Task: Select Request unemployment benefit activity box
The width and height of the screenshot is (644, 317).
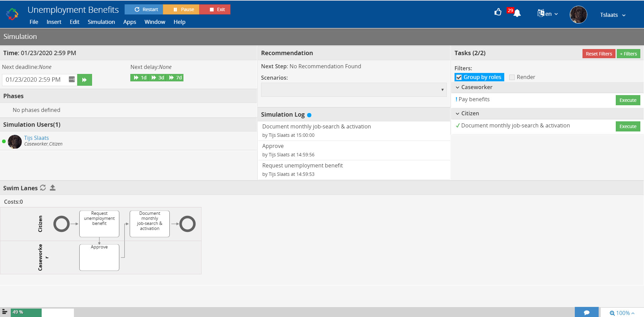Action: [99, 224]
